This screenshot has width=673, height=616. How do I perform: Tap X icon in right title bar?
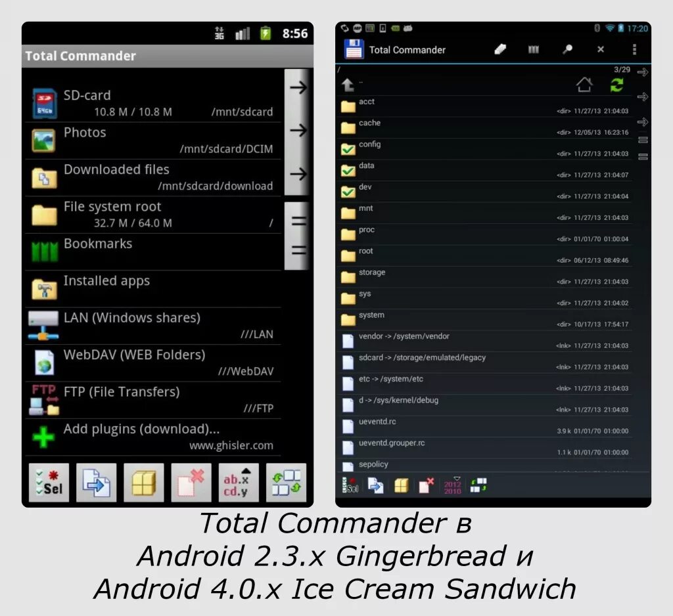[601, 49]
